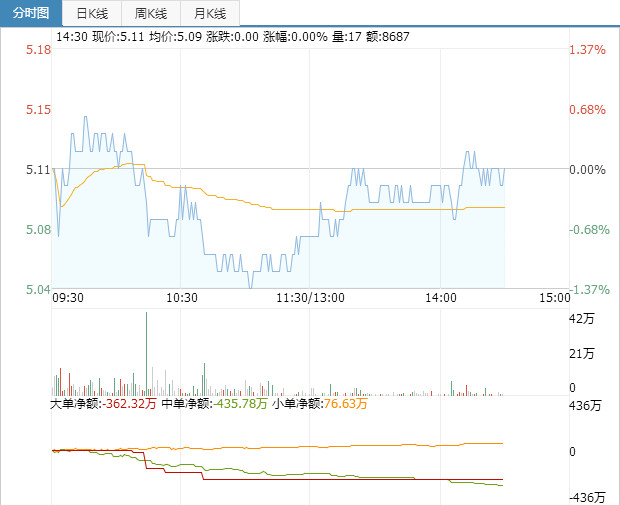Click the 5.11 price axis label
620x505 pixels.
pos(38,170)
